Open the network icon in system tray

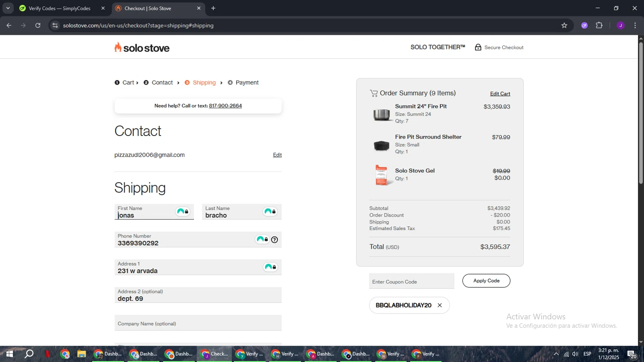pos(566,354)
